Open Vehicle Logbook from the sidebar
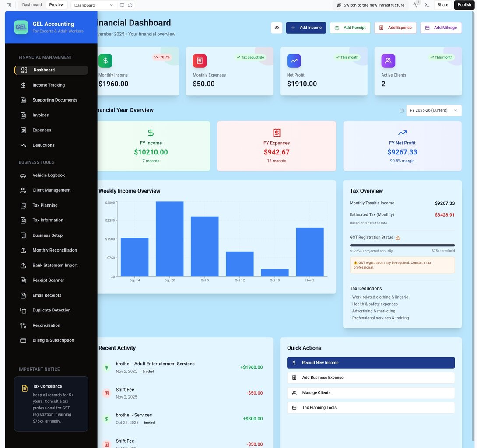 point(48,175)
